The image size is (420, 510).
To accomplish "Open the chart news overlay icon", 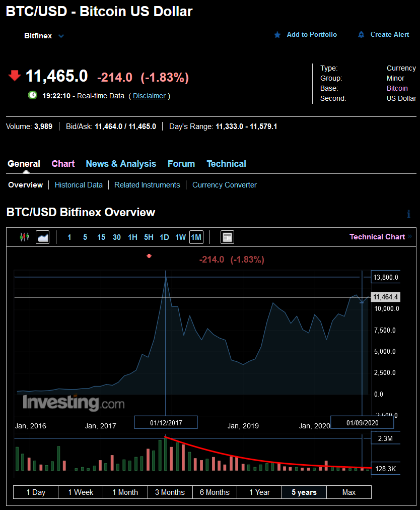I will click(x=227, y=237).
